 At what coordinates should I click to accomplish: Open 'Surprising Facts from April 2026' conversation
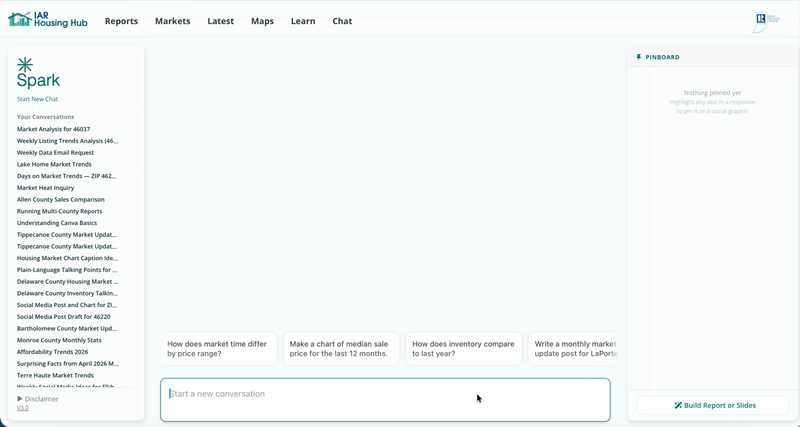point(67,364)
